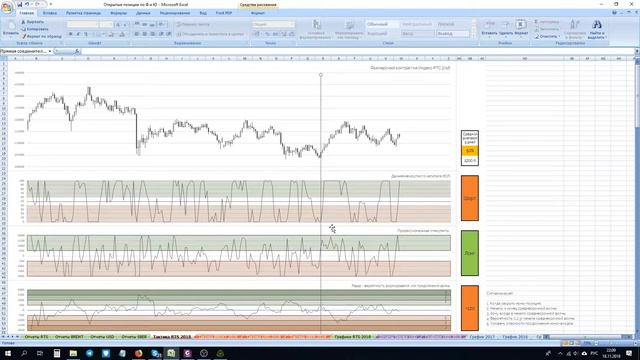This screenshot has height=360, width=640.
Task: Save the workbook from Quick Access toolbar
Action: coord(19,4)
